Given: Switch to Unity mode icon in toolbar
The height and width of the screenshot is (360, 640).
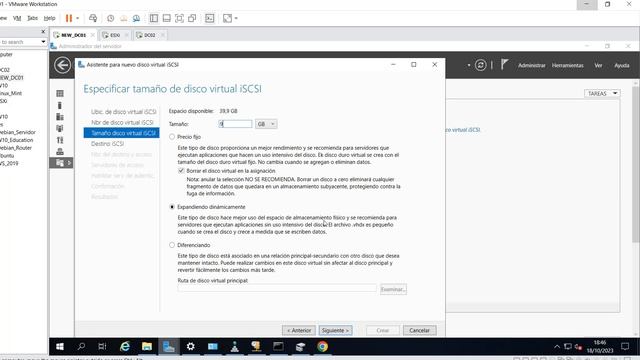Looking at the screenshot, I should [192, 18].
